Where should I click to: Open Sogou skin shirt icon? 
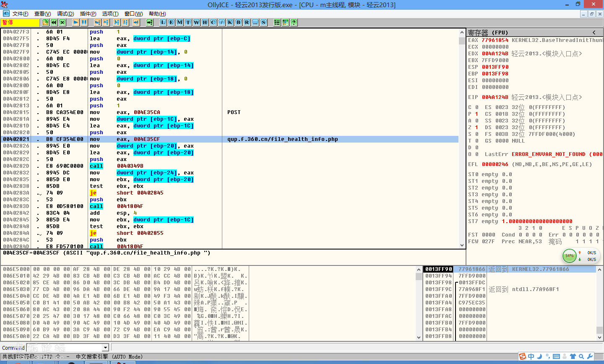point(573,356)
